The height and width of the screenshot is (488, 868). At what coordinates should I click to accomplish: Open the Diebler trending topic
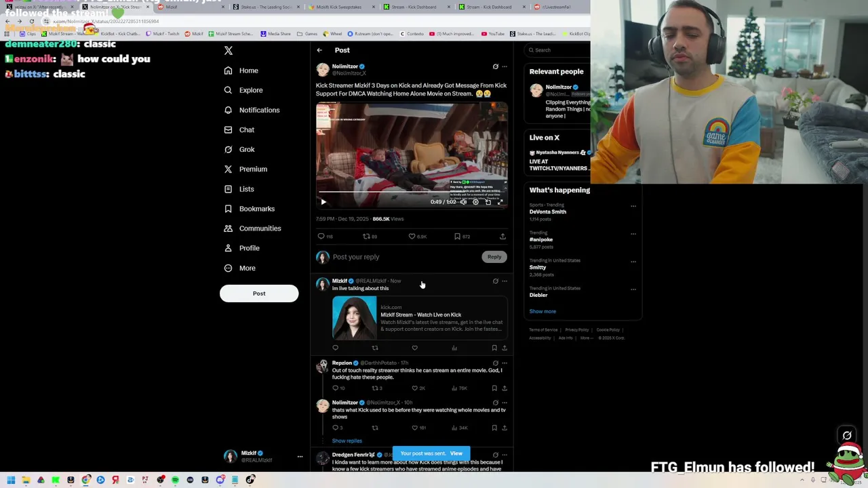538,295
